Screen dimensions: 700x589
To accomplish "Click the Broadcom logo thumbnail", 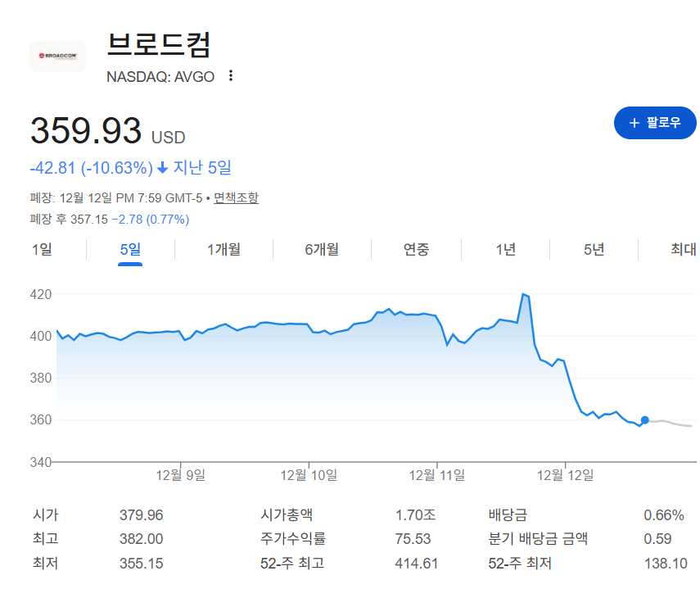I will pos(57,56).
